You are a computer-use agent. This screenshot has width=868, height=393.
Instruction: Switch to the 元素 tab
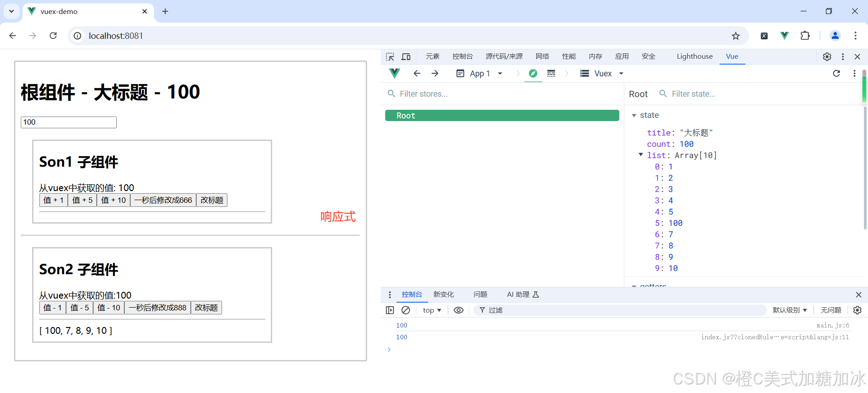(432, 56)
